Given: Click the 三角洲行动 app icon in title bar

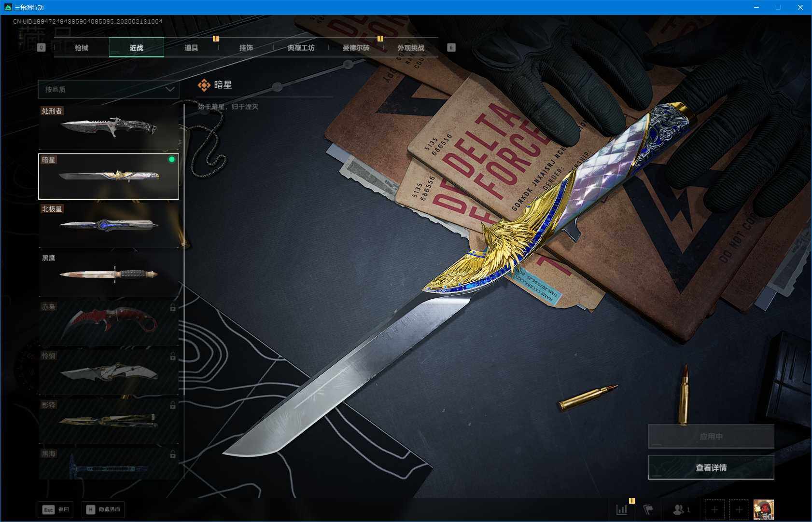Looking at the screenshot, I should (x=8, y=7).
